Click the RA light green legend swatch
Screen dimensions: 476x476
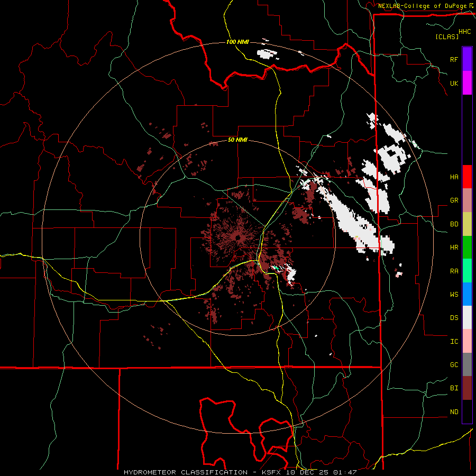tap(467, 271)
